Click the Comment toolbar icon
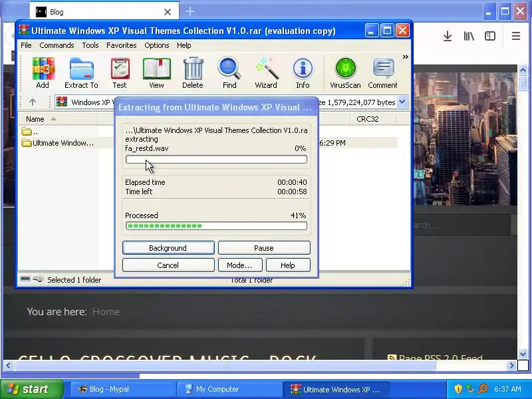Image resolution: width=532 pixels, height=399 pixels. [383, 73]
